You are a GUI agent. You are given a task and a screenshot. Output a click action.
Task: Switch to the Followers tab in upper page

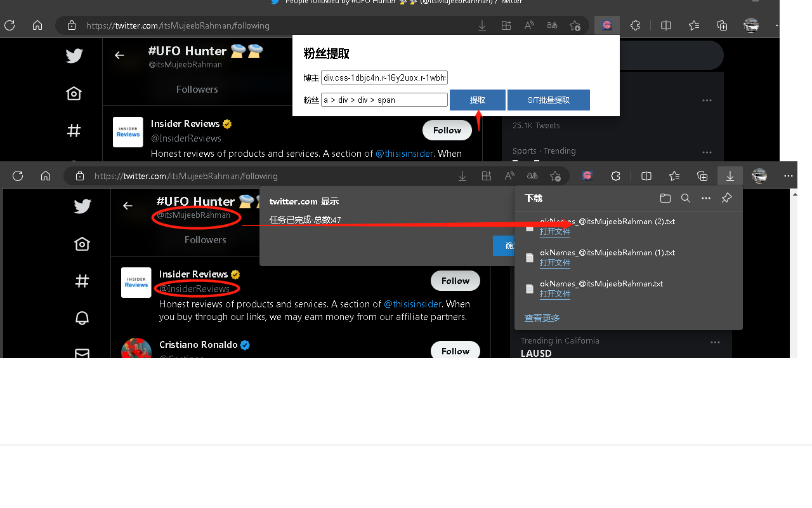197,90
